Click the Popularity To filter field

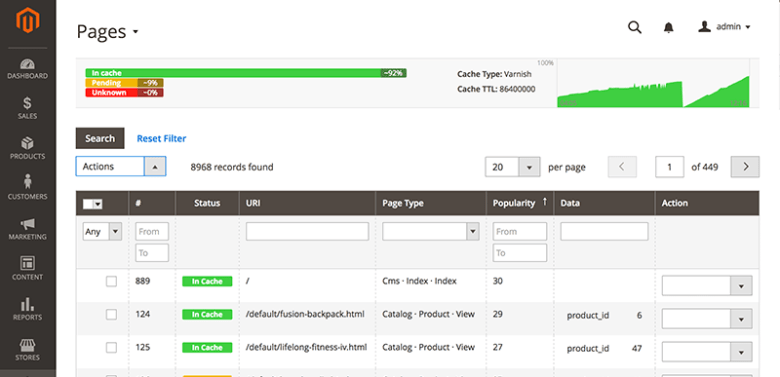point(520,253)
